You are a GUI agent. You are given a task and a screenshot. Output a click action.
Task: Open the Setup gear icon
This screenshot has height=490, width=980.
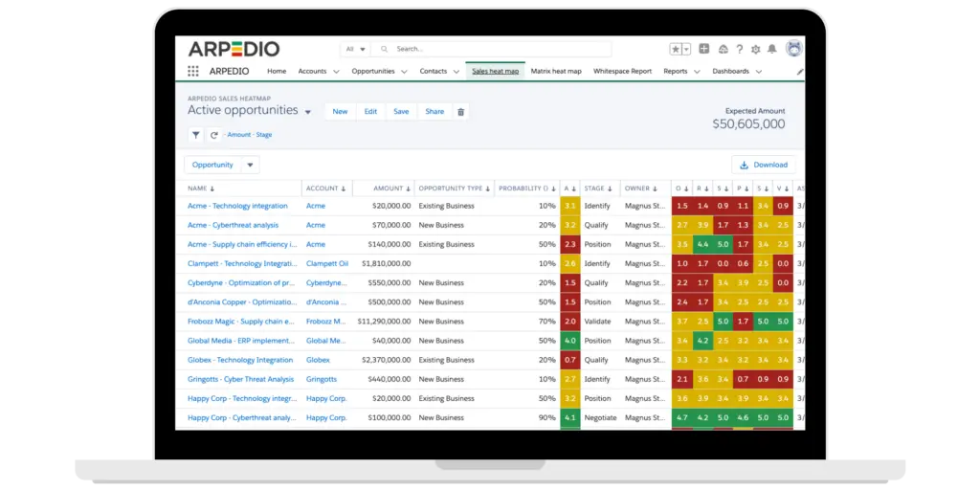(x=756, y=49)
